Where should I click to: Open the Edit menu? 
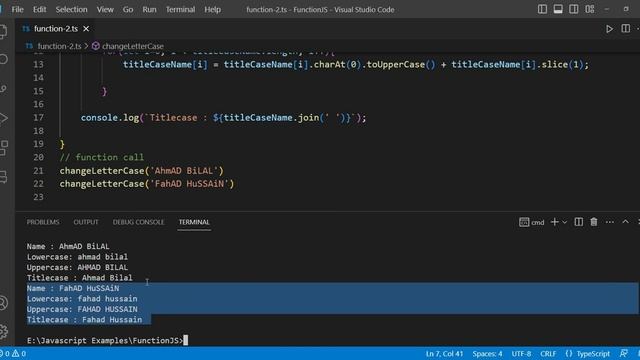coord(40,9)
